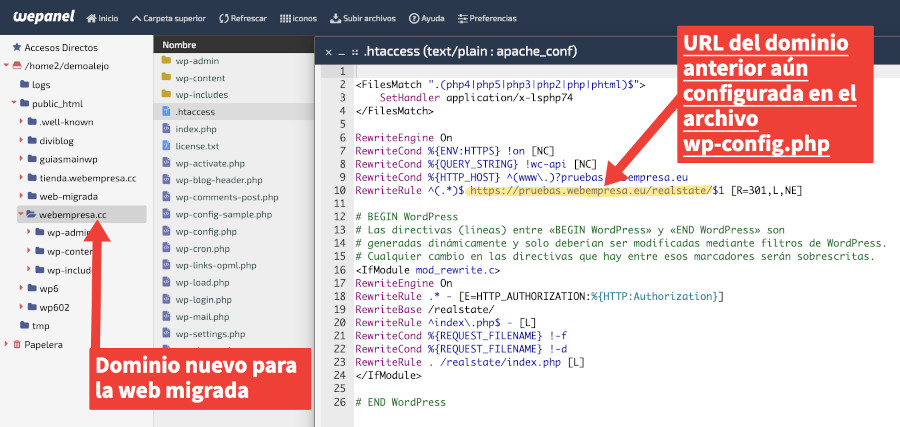This screenshot has height=427, width=900.
Task: Open the Ayuda help menu
Action: tap(426, 18)
